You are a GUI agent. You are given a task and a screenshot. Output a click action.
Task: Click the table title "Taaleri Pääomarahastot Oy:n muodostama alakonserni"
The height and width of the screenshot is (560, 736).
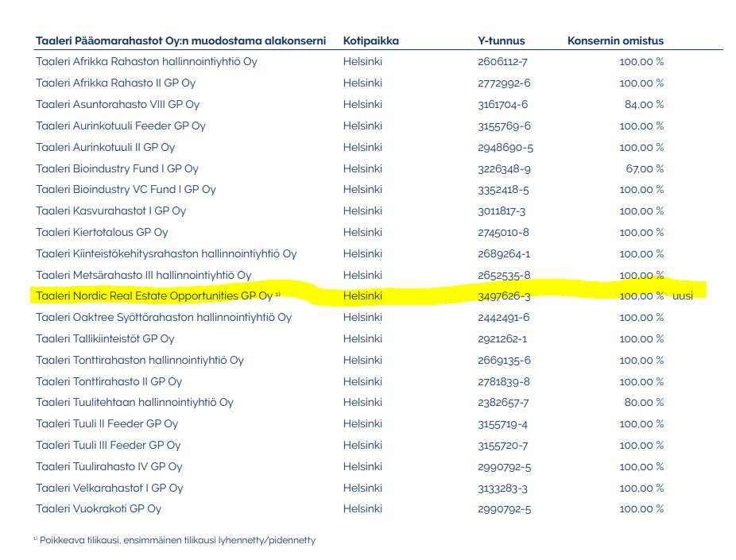[x=180, y=41]
